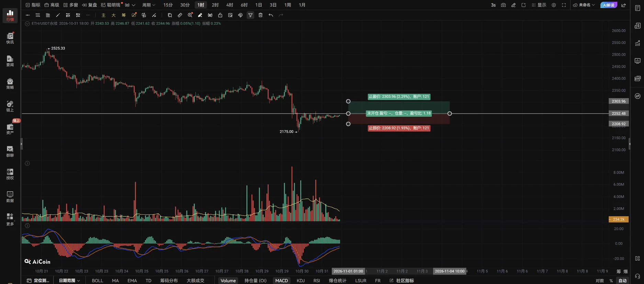Select the horizontal line drawing tool
Viewport: 644px width, 284px height.
28,15
